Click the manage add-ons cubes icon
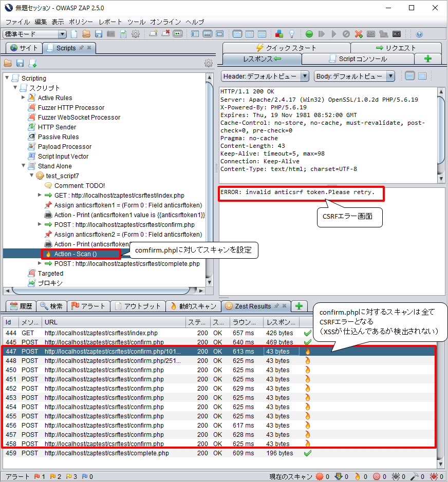This screenshot has height=482, width=448. point(279,34)
